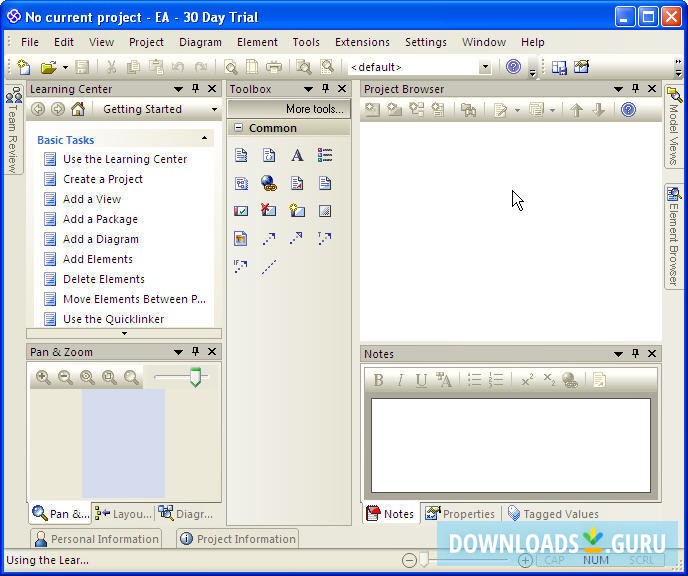Open the Element Browser side tab
Image resolution: width=688 pixels, height=576 pixels.
[674, 236]
